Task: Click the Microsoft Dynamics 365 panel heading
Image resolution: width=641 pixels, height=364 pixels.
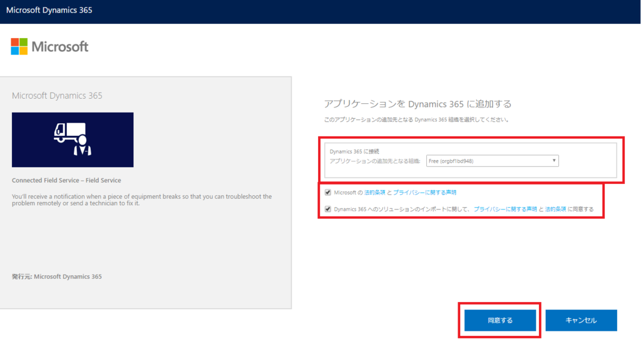Action: (x=57, y=96)
